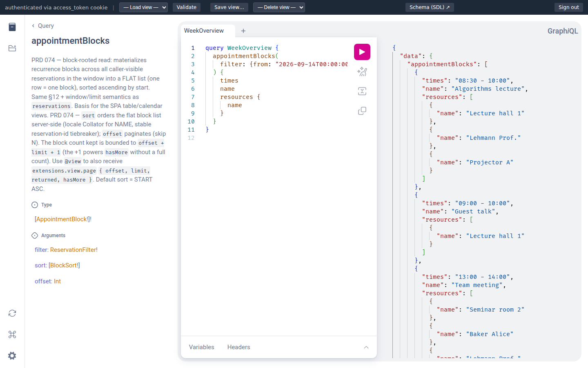Click the "data" key in results
Image resolution: width=588 pixels, height=368 pixels.
point(411,56)
